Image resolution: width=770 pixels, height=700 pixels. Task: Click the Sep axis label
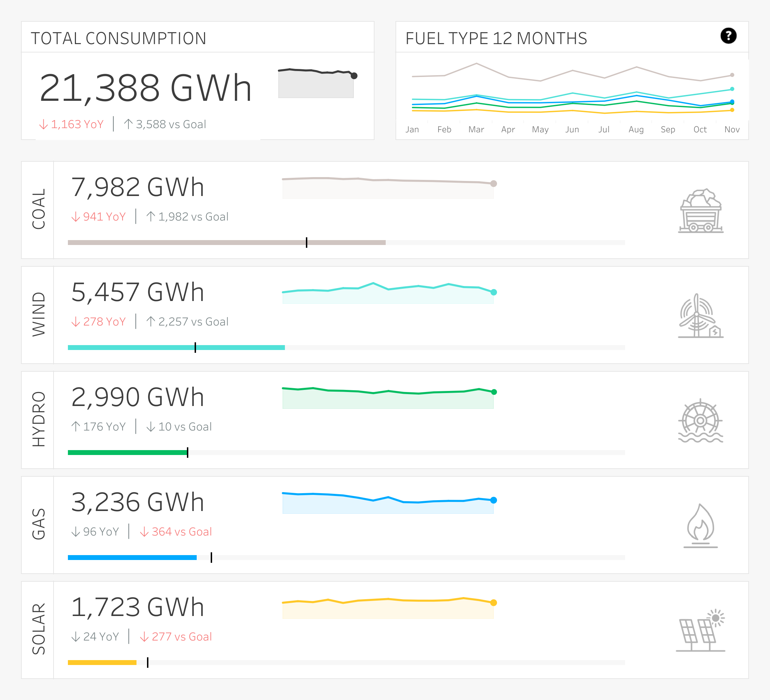668,129
